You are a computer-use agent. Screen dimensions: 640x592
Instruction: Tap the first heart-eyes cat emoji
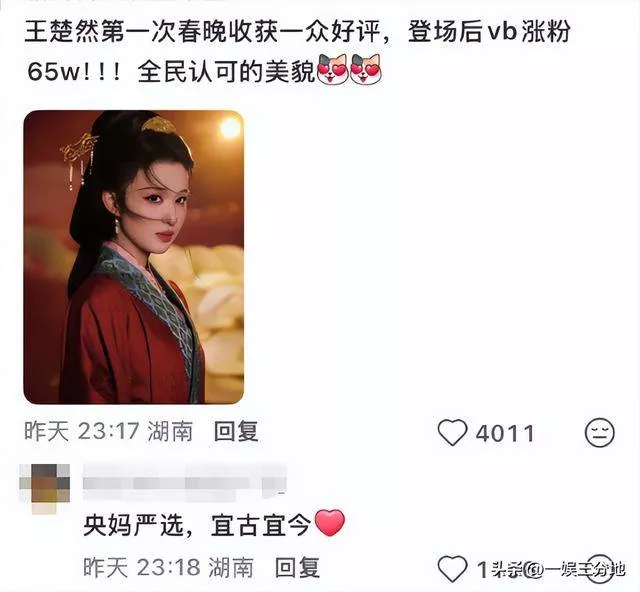[x=332, y=69]
